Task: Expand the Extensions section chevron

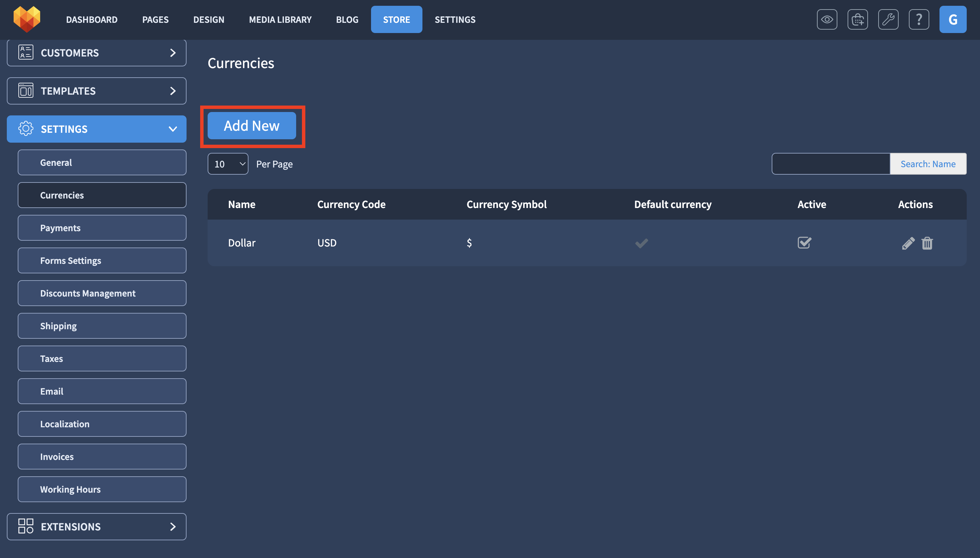Action: 173,527
